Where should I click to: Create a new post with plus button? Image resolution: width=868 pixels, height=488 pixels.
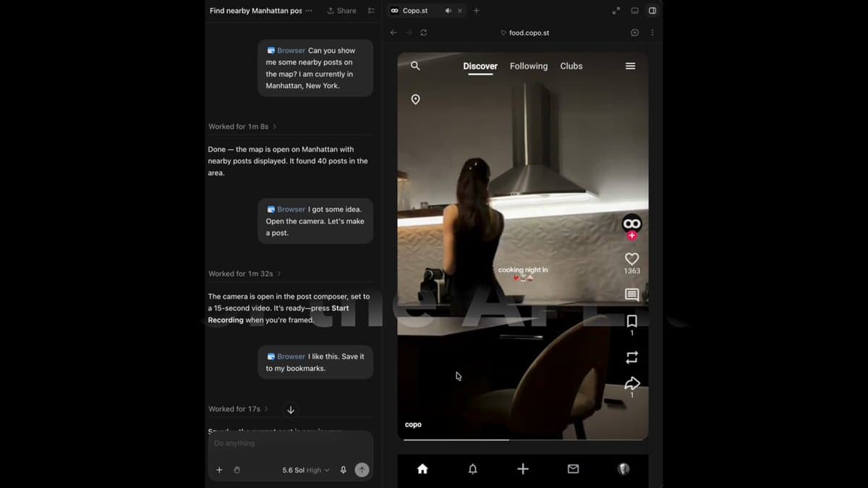(523, 469)
